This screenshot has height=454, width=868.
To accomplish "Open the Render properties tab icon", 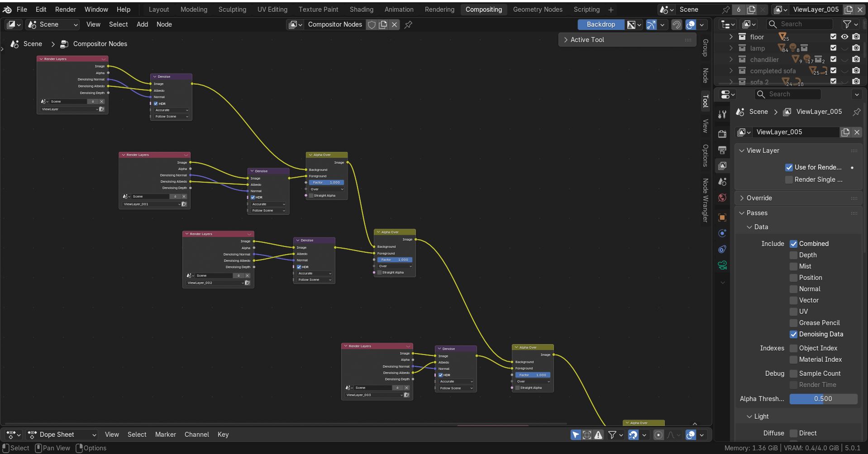I will point(722,134).
